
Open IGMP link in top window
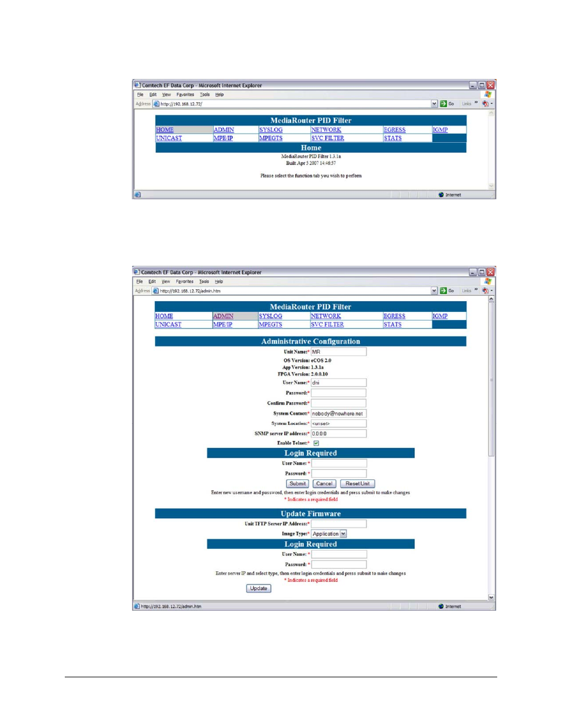click(x=440, y=130)
